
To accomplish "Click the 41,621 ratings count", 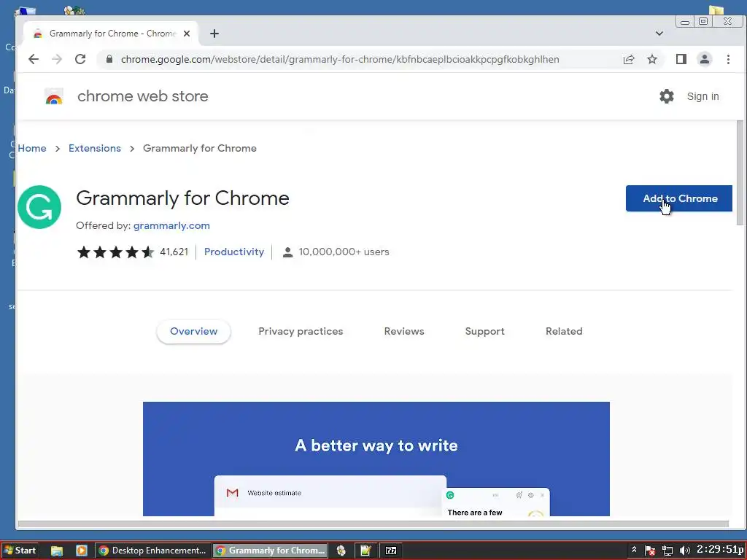I will click(174, 252).
